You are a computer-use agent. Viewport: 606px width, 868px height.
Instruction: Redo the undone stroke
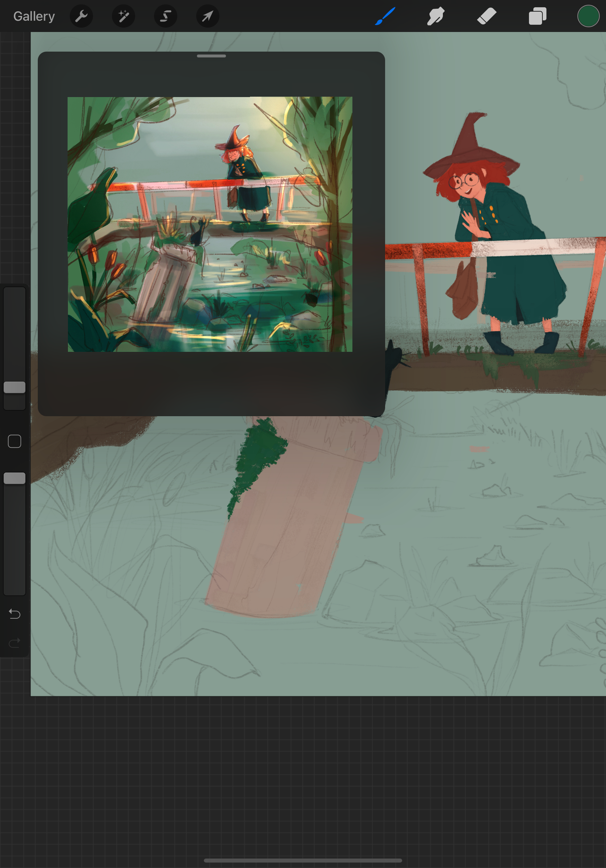(x=15, y=643)
